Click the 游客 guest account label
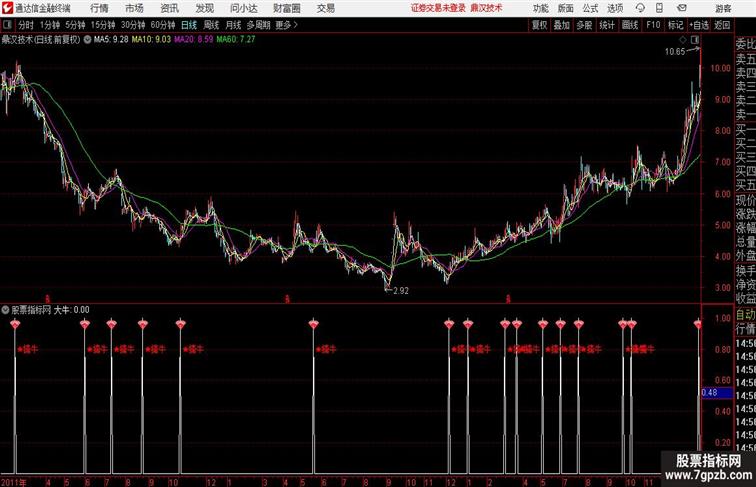The height and width of the screenshot is (487, 756). tap(723, 8)
